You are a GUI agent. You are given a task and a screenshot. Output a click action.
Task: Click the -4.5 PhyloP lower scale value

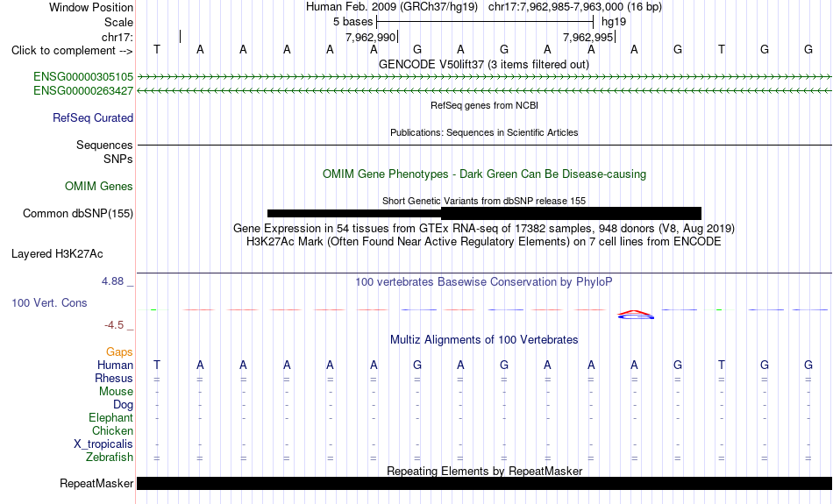tap(114, 325)
